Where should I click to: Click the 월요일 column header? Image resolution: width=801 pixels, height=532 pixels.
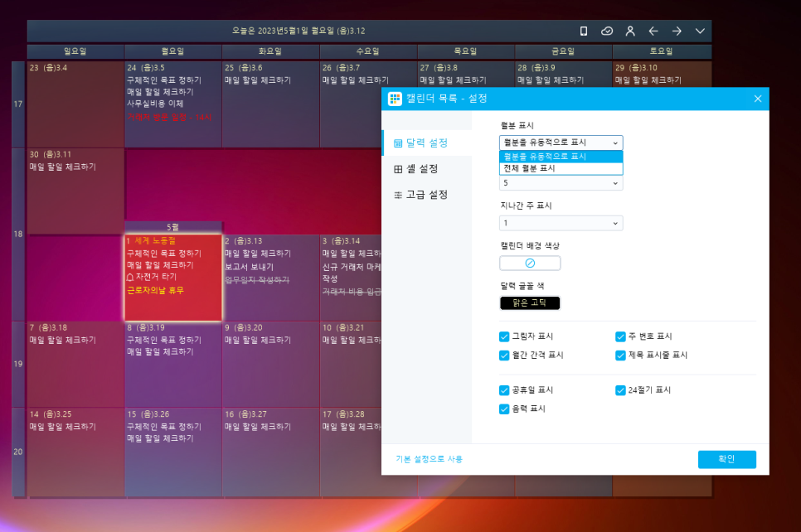[x=172, y=51]
